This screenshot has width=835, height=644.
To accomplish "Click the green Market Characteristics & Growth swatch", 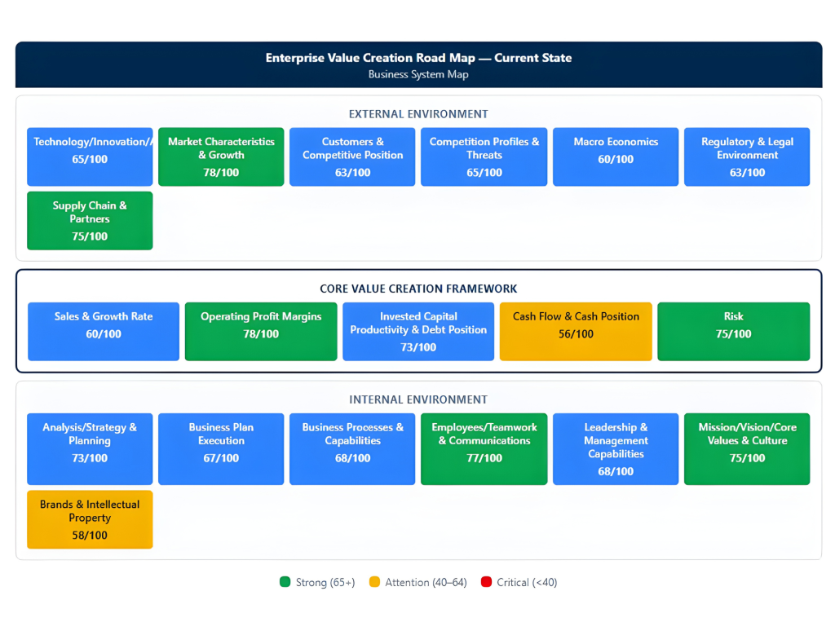I will [220, 157].
